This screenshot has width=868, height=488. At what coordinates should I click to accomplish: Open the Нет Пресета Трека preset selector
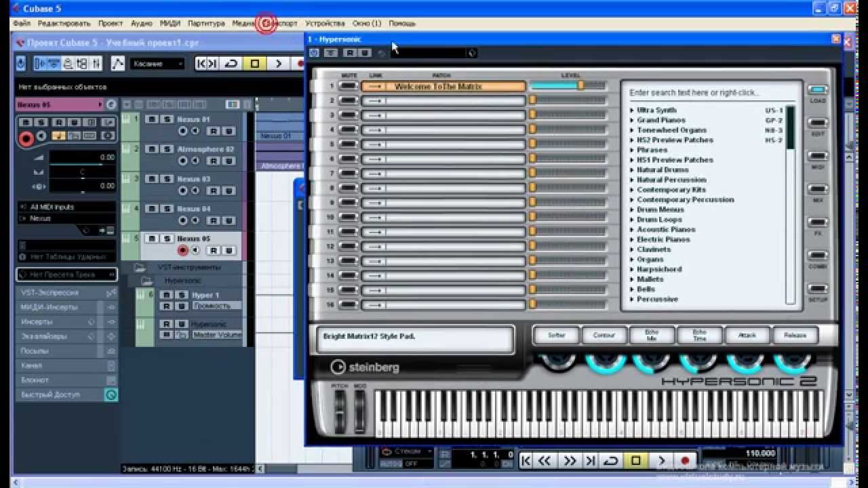tap(67, 274)
